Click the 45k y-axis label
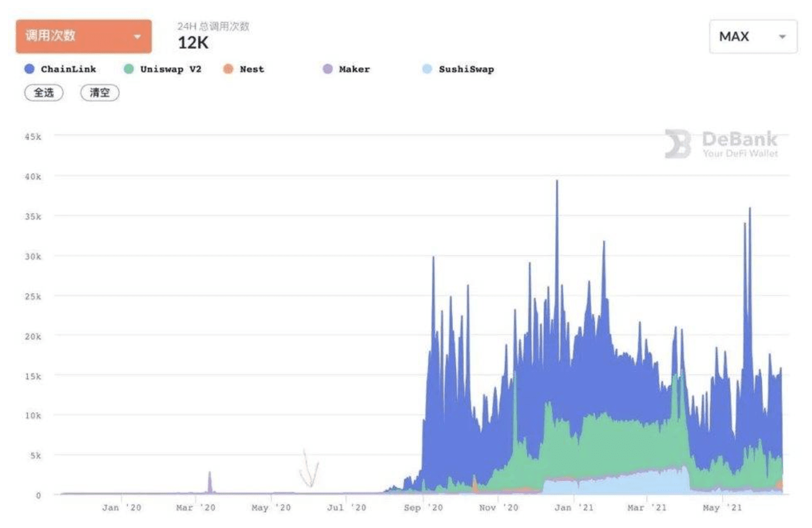Image resolution: width=812 pixels, height=528 pixels. point(33,137)
